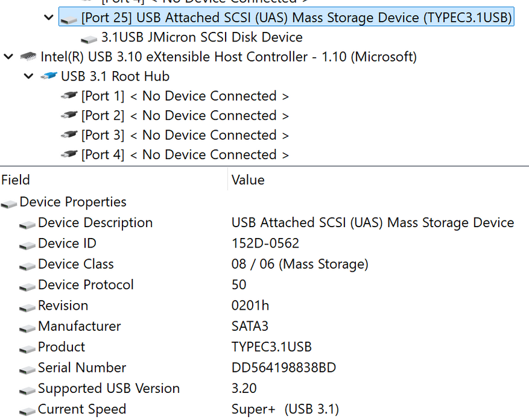The width and height of the screenshot is (529, 420).
Task: Click the icon next to Serial Number field
Action: coord(27,369)
